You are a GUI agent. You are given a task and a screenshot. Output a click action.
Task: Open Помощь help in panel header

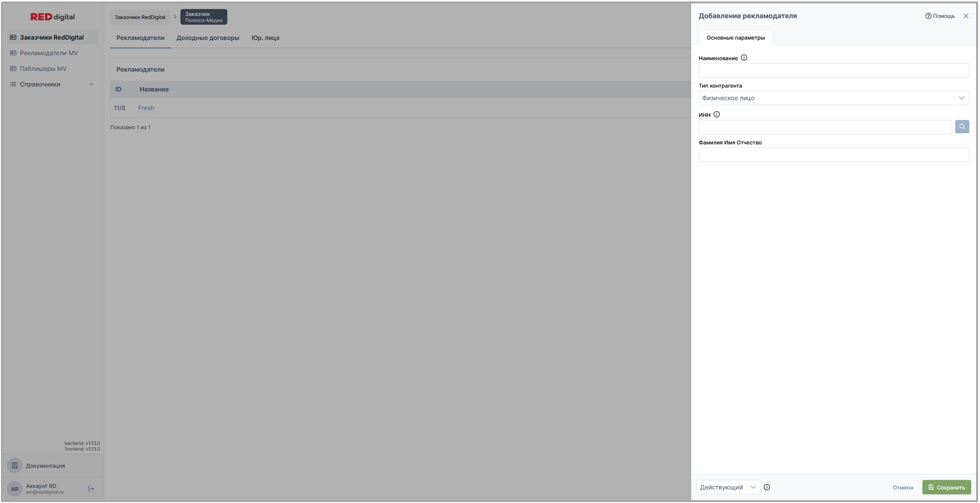(x=940, y=16)
